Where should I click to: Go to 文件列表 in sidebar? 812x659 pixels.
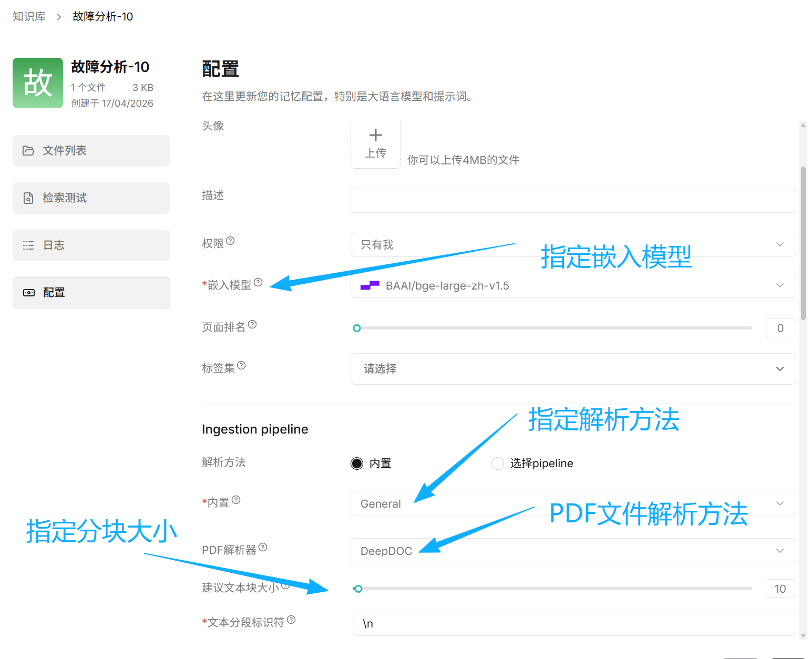point(91,151)
